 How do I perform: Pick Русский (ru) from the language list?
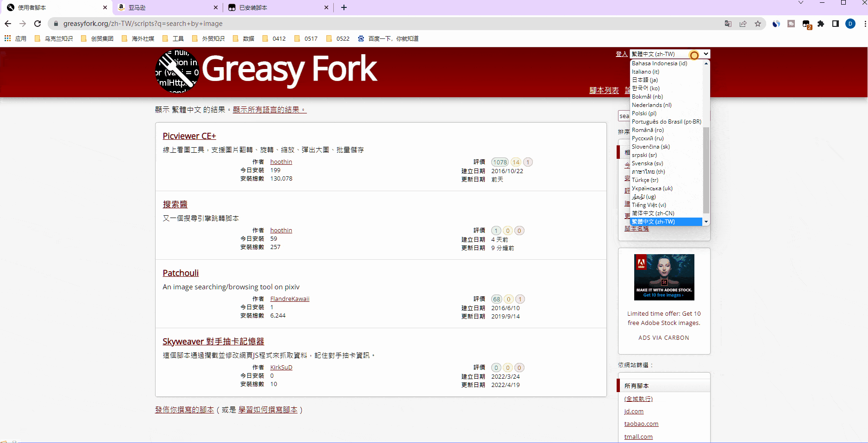(x=648, y=138)
